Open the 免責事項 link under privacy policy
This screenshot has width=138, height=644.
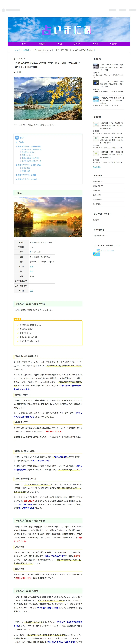pos(96,220)
